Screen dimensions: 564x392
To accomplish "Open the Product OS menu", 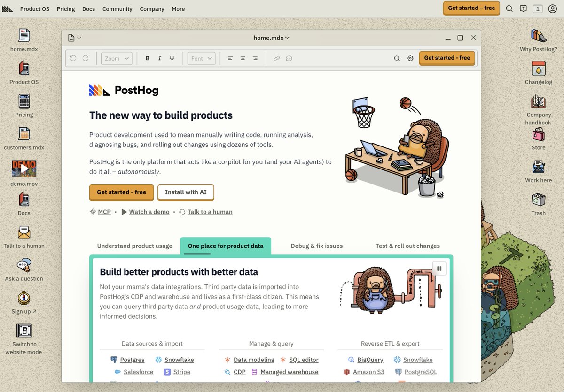I will pyautogui.click(x=34, y=9).
